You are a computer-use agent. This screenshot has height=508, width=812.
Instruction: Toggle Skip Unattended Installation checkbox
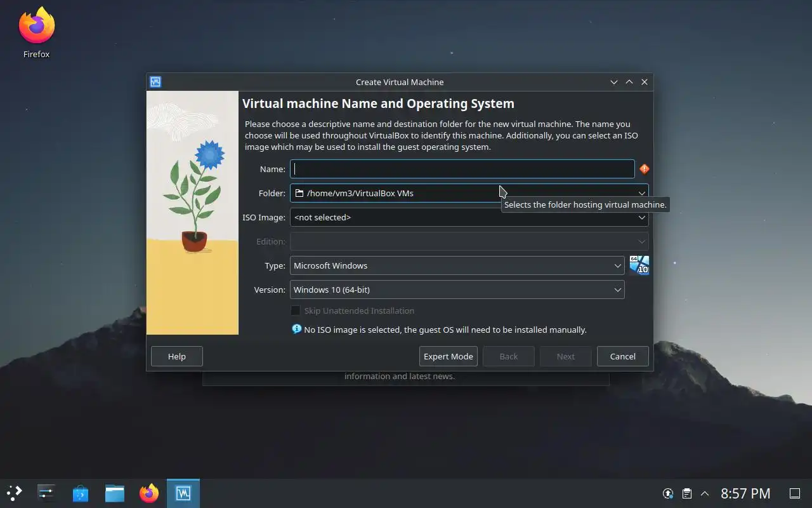tap(296, 311)
